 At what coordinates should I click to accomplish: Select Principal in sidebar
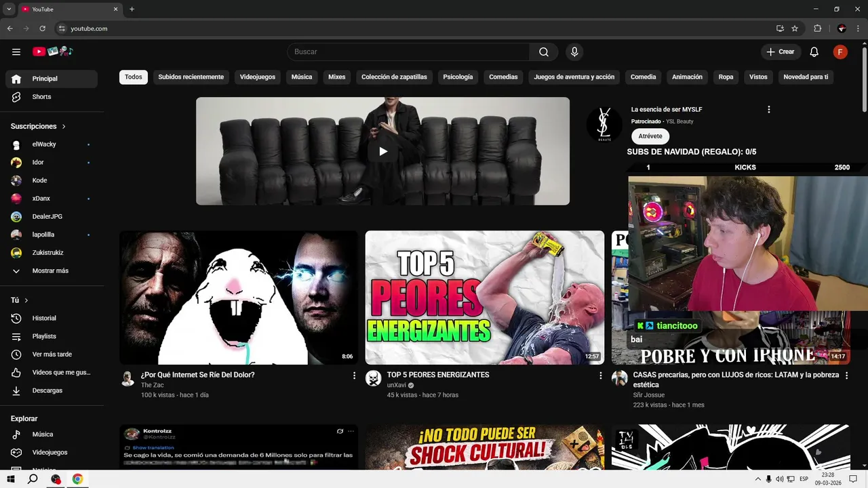coord(52,79)
